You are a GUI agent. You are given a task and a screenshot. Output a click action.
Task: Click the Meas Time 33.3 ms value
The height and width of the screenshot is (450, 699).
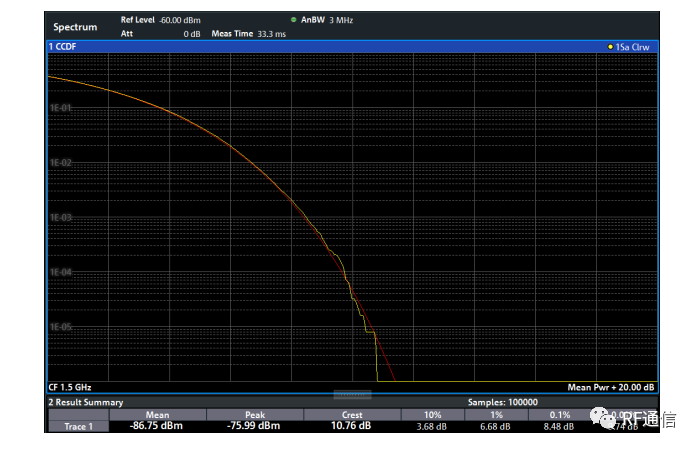(x=249, y=34)
